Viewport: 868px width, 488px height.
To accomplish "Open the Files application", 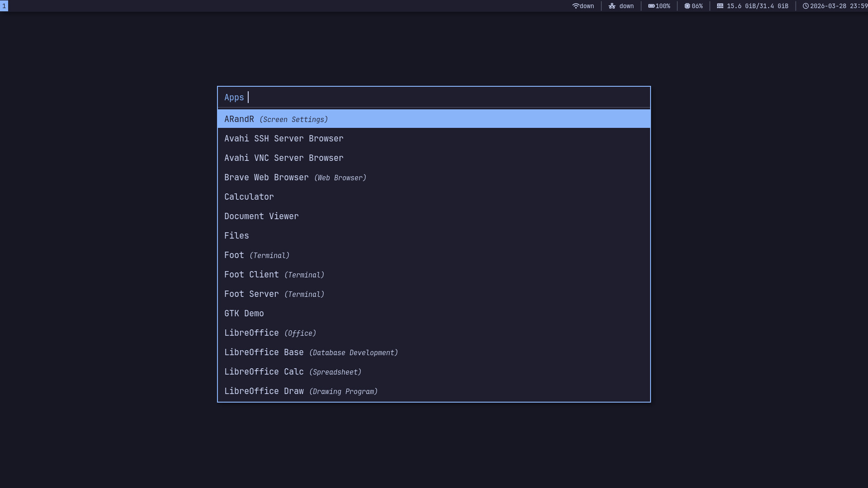I will [236, 235].
